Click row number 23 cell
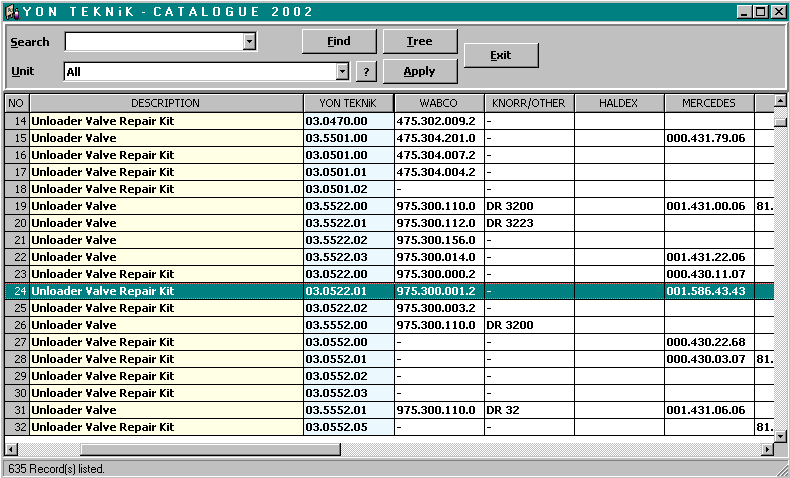The image size is (790, 478). [x=17, y=275]
